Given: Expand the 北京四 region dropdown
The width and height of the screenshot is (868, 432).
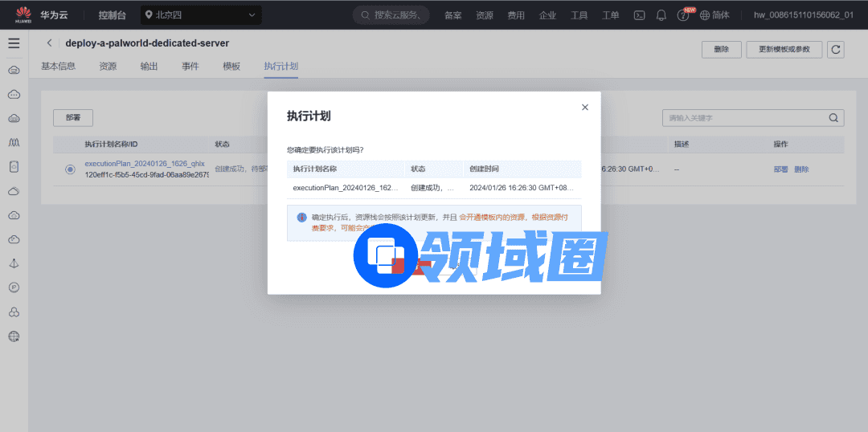Looking at the screenshot, I should (x=201, y=15).
